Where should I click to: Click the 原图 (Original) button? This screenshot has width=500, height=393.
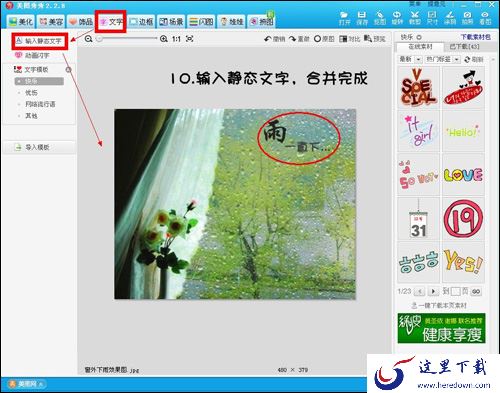[x=324, y=39]
